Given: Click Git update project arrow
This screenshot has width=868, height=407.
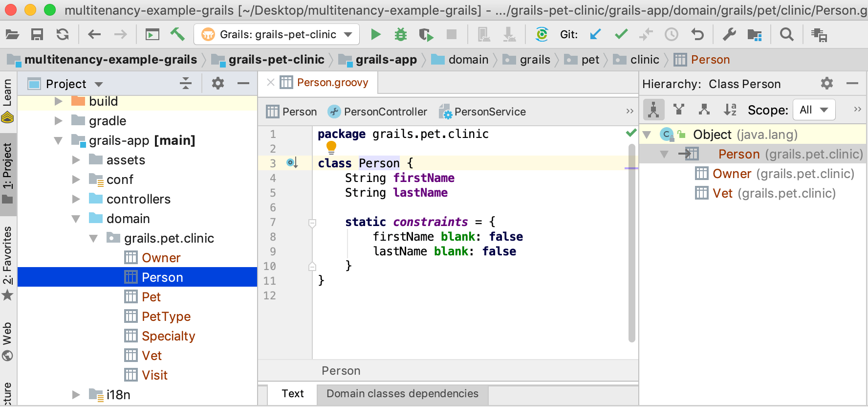Looking at the screenshot, I should [x=595, y=34].
